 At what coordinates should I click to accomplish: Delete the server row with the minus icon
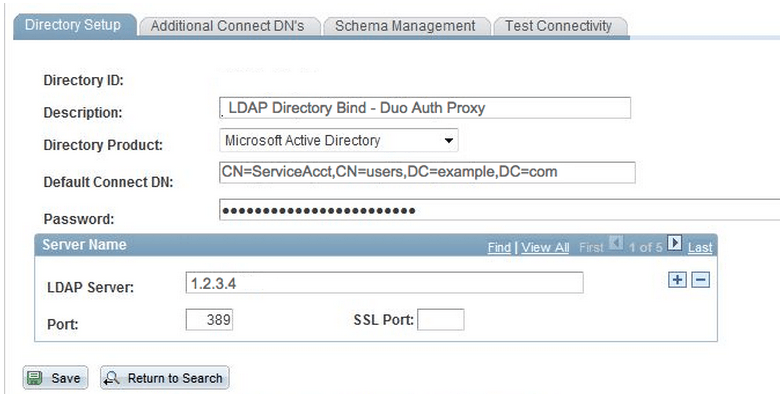(x=700, y=280)
